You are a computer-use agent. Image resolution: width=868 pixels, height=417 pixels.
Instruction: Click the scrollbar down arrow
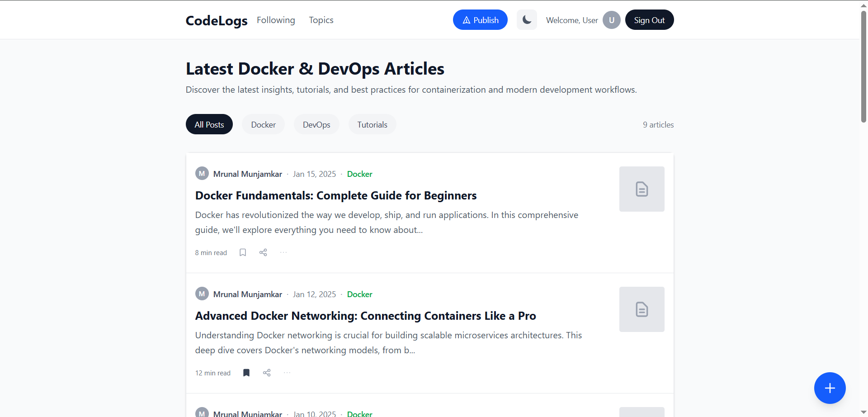pos(863,412)
